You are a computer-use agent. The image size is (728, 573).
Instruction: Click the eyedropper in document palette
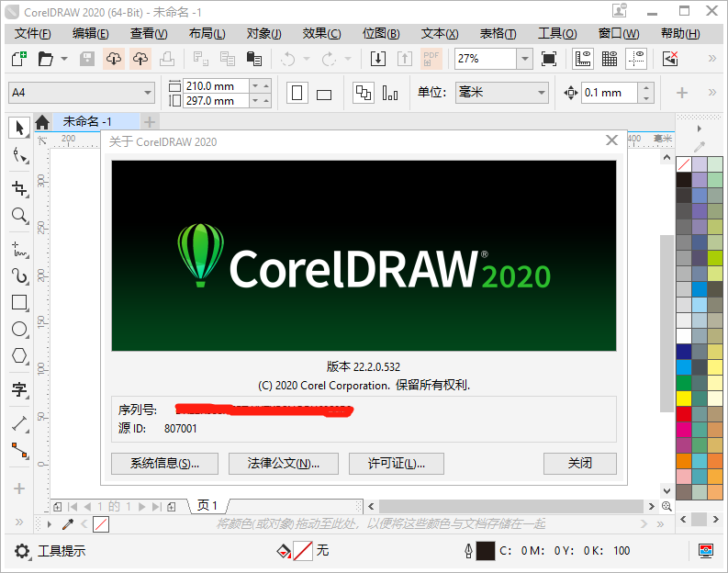pos(68,524)
